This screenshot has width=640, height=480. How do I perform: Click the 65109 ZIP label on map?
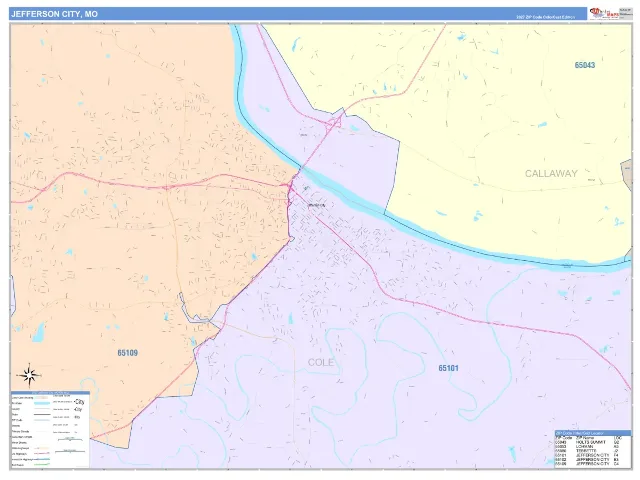click(127, 353)
